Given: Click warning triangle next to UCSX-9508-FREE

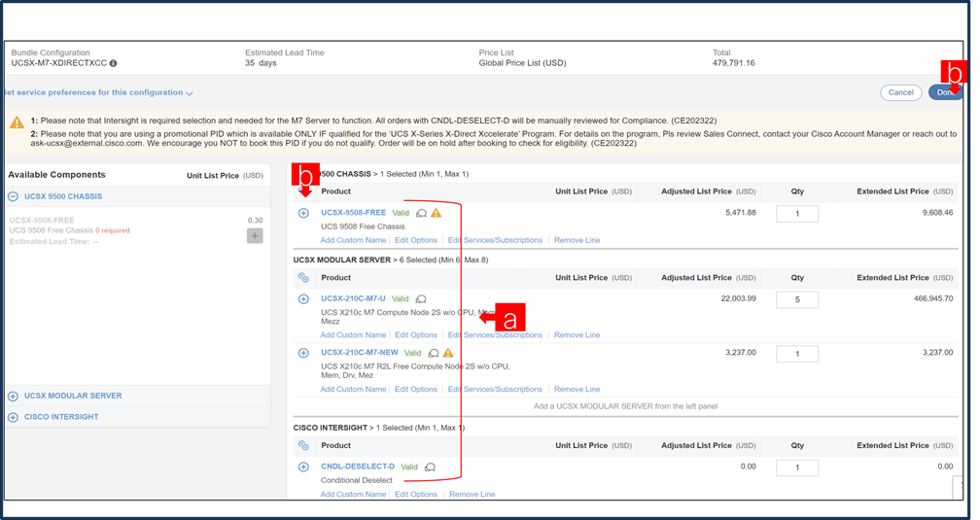Looking at the screenshot, I should point(437,213).
